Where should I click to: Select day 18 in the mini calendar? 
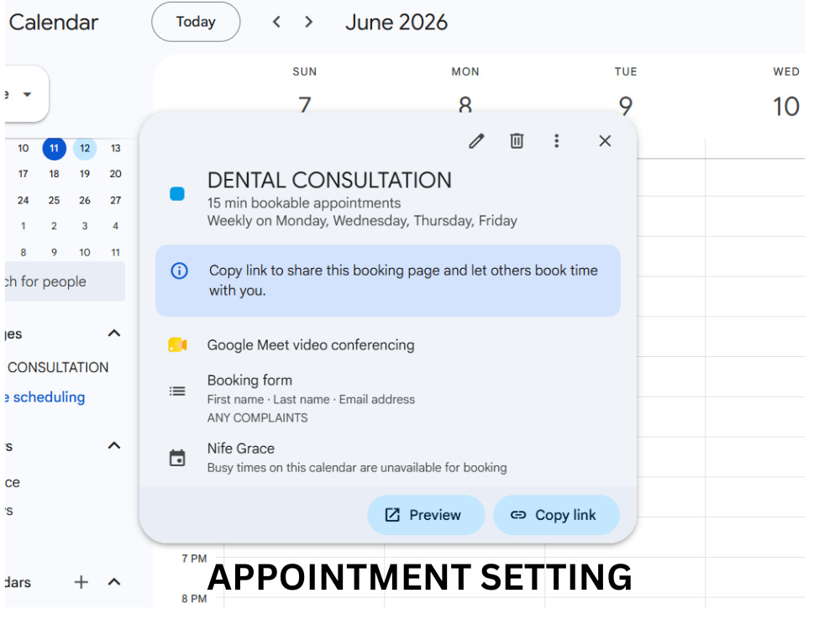pos(54,174)
